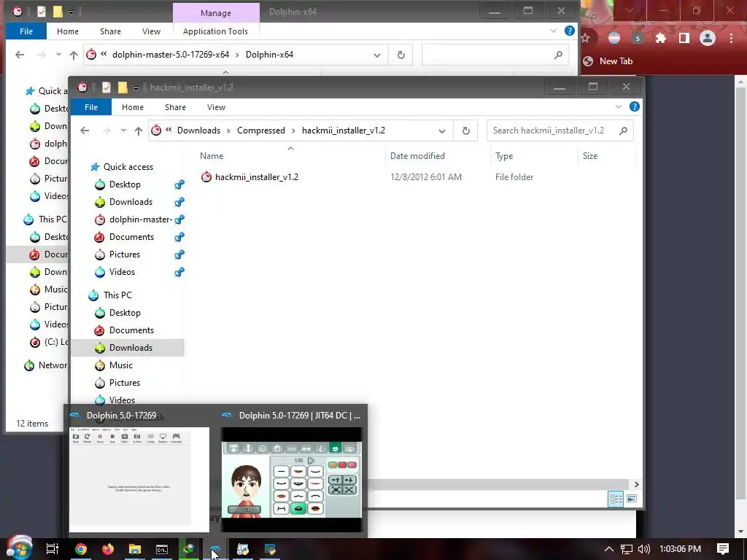The height and width of the screenshot is (560, 747).
Task: Sort by the Date modified column header
Action: [x=417, y=156]
